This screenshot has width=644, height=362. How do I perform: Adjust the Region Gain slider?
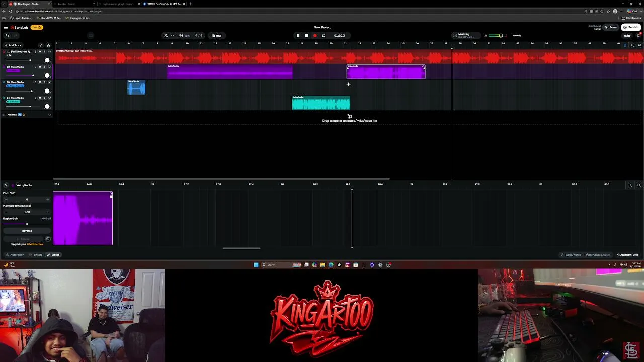[27, 224]
